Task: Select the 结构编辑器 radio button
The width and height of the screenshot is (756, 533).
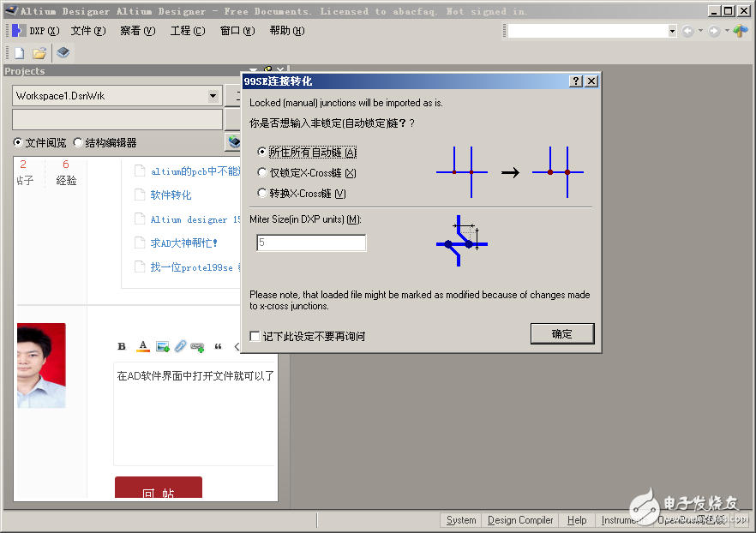Action: pyautogui.click(x=78, y=142)
